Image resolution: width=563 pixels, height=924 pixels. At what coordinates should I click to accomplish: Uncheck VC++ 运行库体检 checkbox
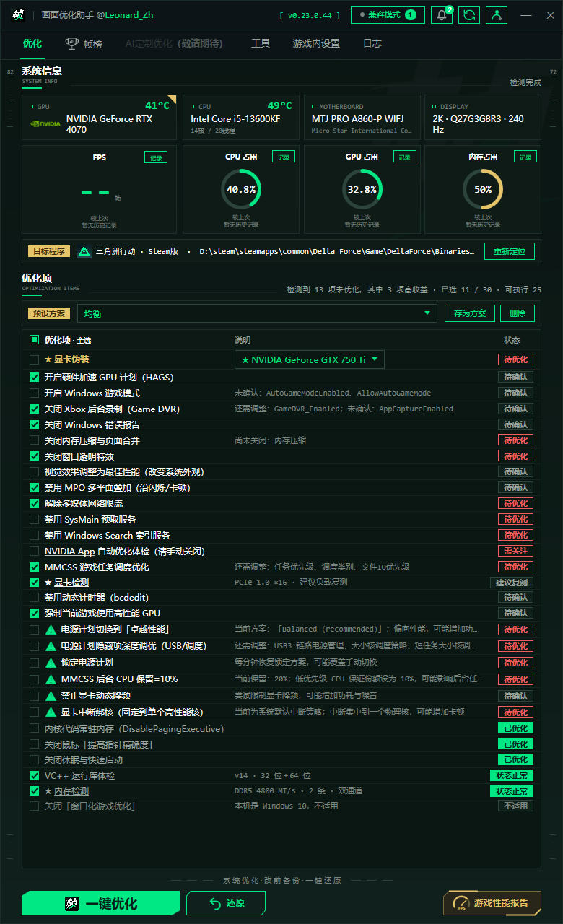[x=34, y=775]
